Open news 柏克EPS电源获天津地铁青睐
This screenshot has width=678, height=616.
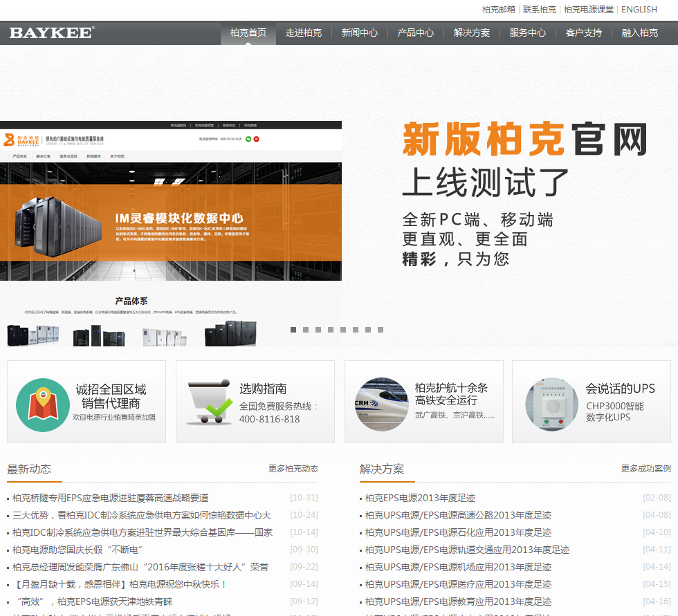94,601
